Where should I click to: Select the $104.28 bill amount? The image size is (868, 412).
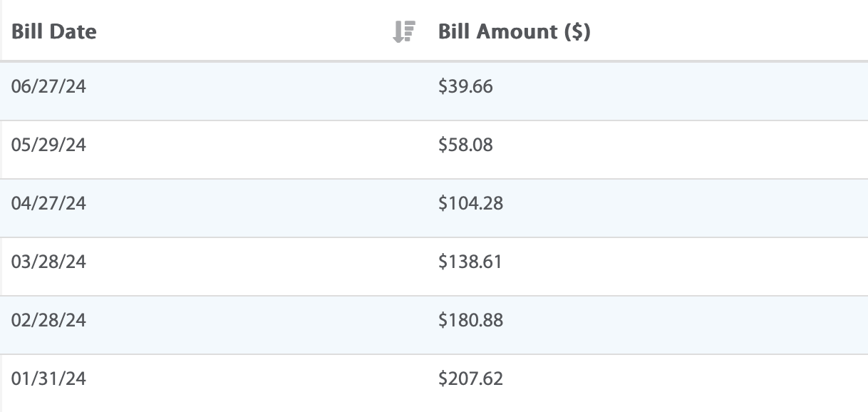tap(470, 203)
